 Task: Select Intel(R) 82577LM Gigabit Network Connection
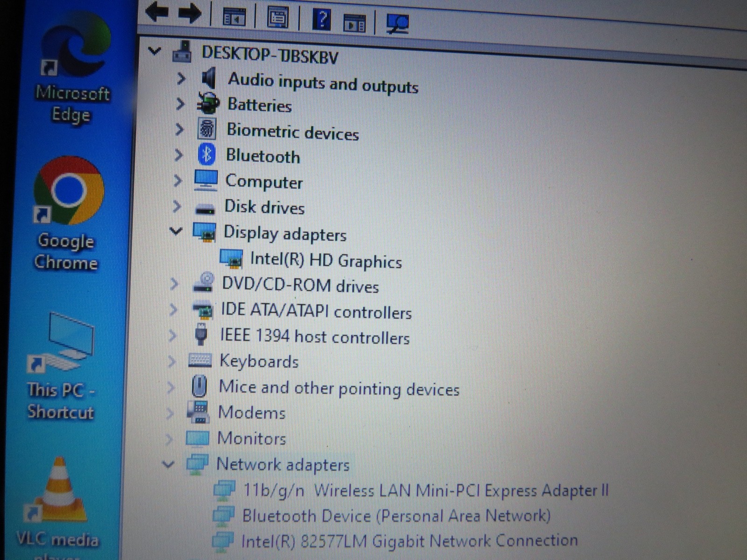pyautogui.click(x=395, y=540)
